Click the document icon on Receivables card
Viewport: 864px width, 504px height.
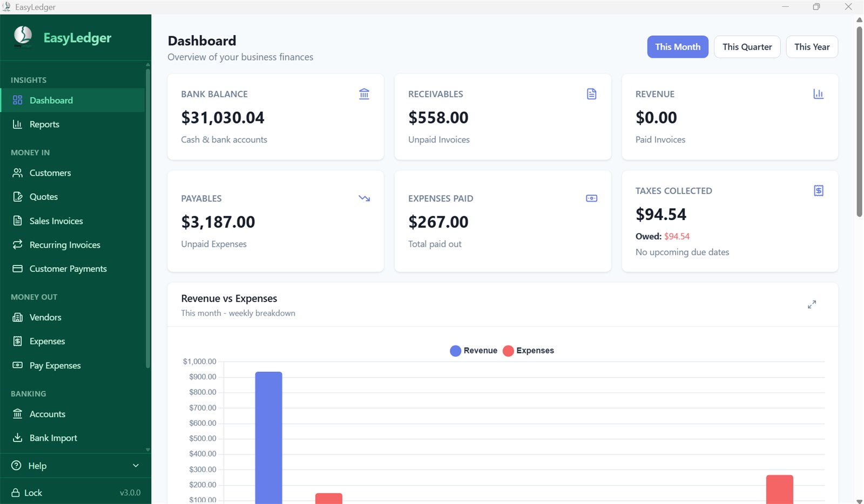(592, 94)
